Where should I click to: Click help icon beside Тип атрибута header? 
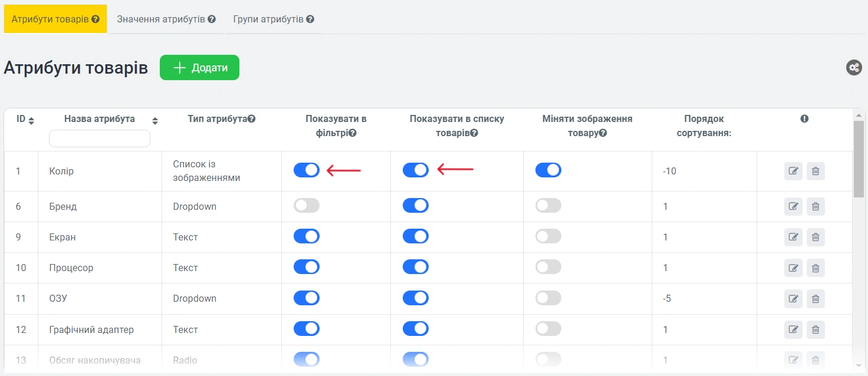tap(252, 119)
